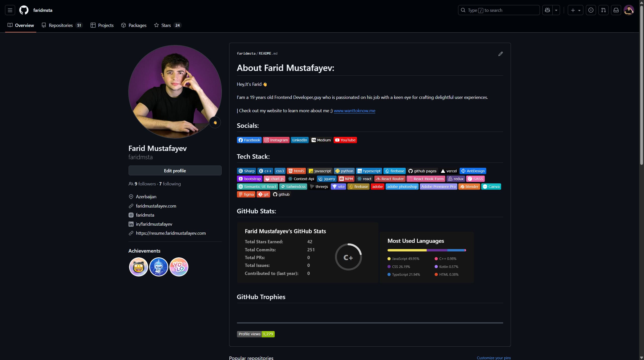
Task: Click the YouTube badge under Socials
Action: [345, 140]
